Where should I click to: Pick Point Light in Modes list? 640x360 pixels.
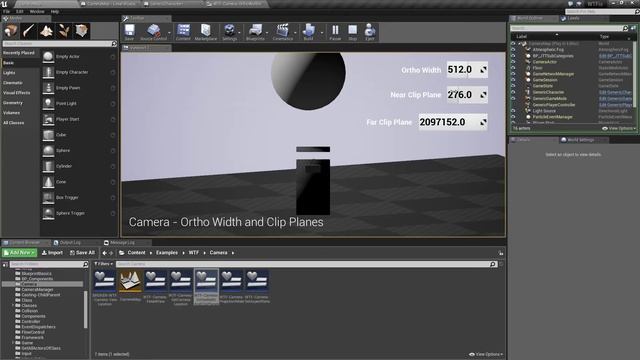[x=79, y=104]
